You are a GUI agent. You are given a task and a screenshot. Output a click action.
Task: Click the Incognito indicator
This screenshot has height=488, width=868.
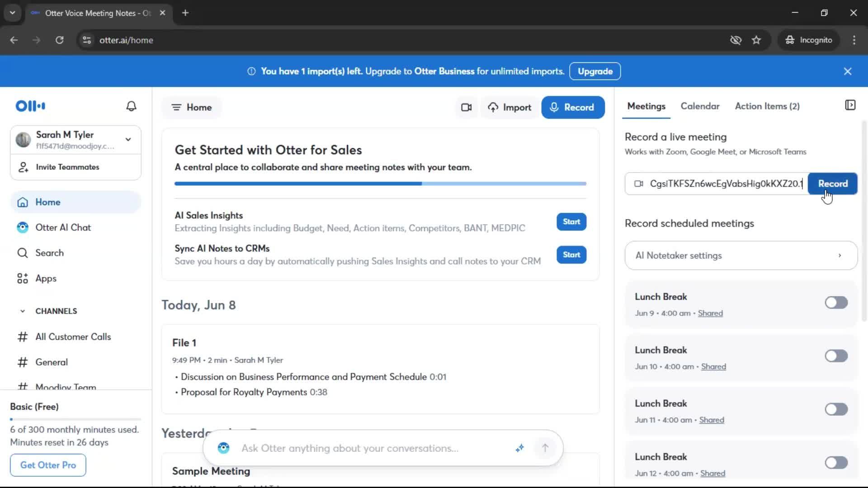point(809,40)
